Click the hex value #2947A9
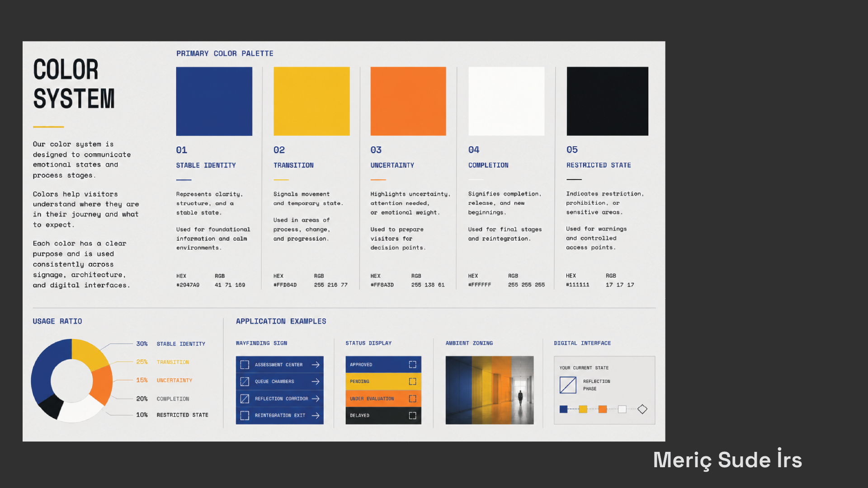Viewport: 868px width, 488px height. 188,285
